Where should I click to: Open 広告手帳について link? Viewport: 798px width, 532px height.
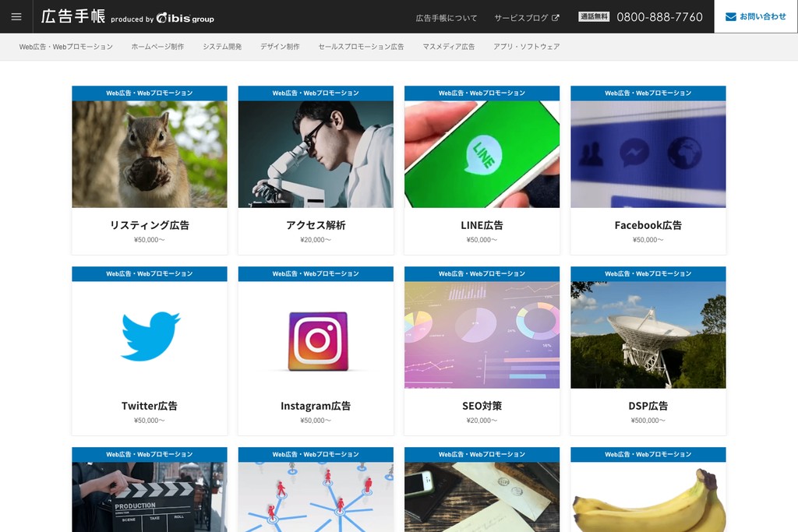(447, 18)
